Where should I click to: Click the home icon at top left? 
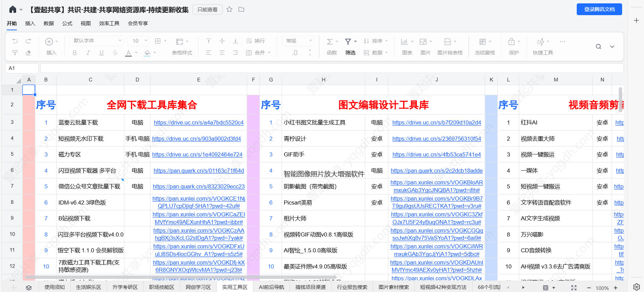tap(13, 9)
